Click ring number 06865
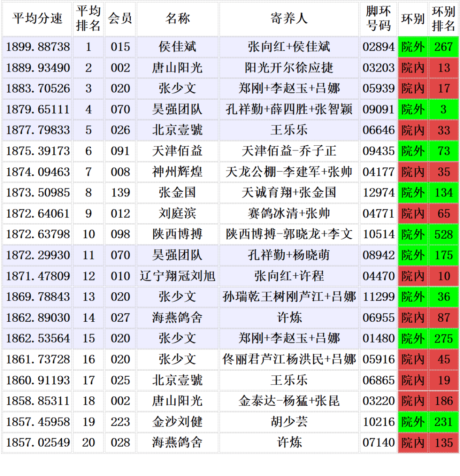This screenshot has width=460, height=476. [378, 380]
